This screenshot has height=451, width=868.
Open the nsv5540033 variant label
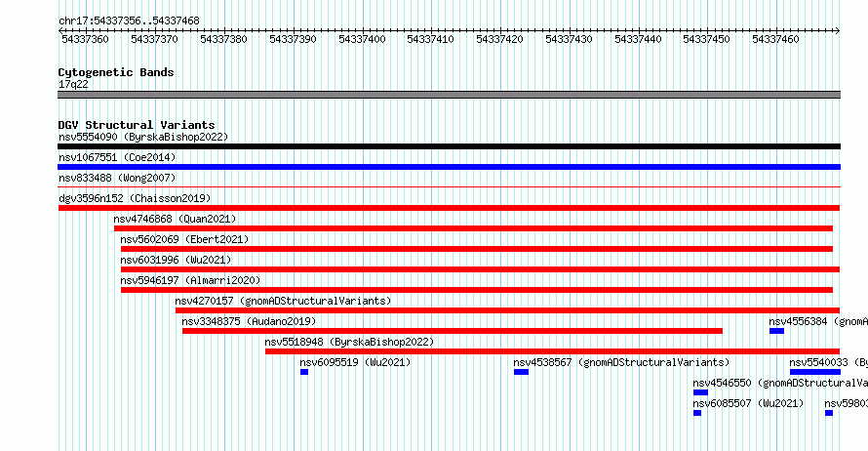(x=829, y=362)
